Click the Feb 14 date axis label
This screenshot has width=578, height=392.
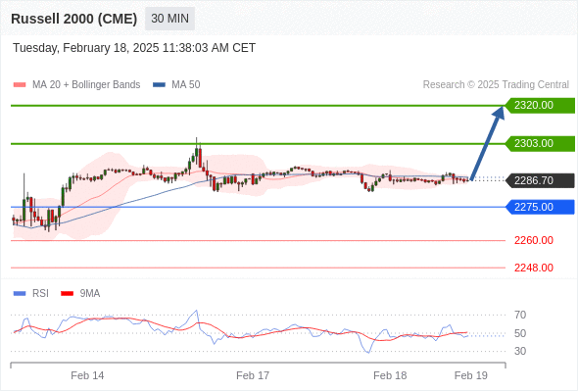(x=87, y=375)
